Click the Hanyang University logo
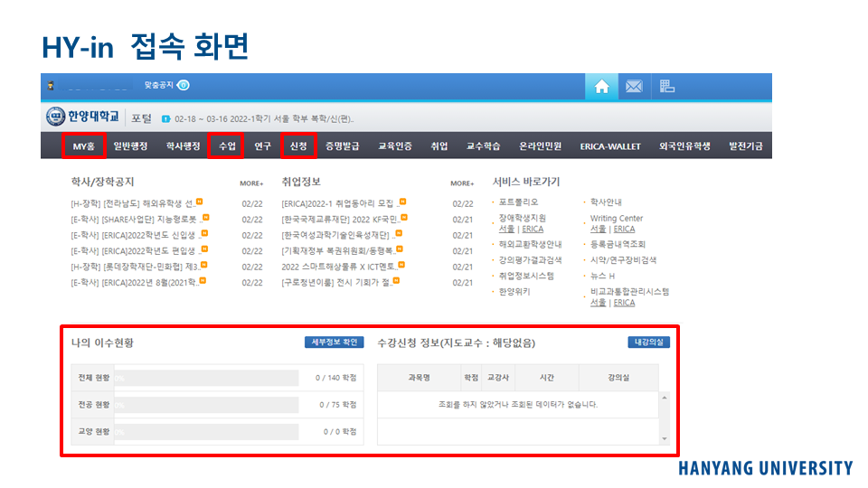 (x=82, y=117)
